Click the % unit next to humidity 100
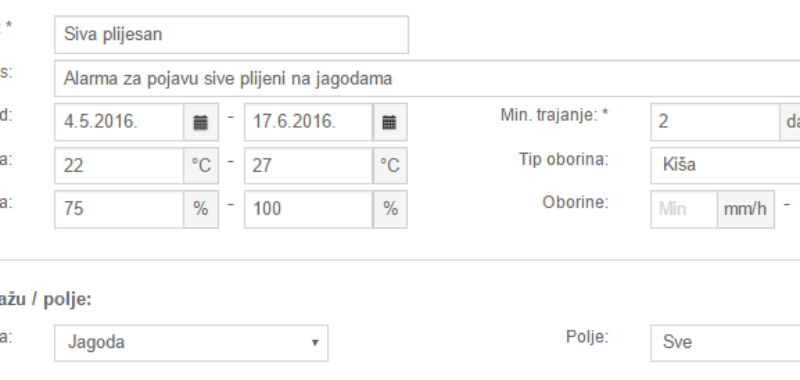800x380 pixels. [390, 209]
